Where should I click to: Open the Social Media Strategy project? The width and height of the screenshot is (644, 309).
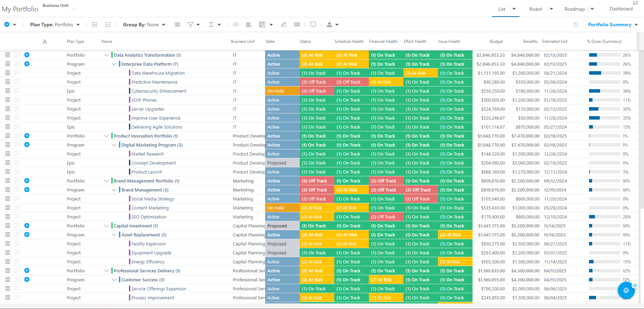pos(152,199)
